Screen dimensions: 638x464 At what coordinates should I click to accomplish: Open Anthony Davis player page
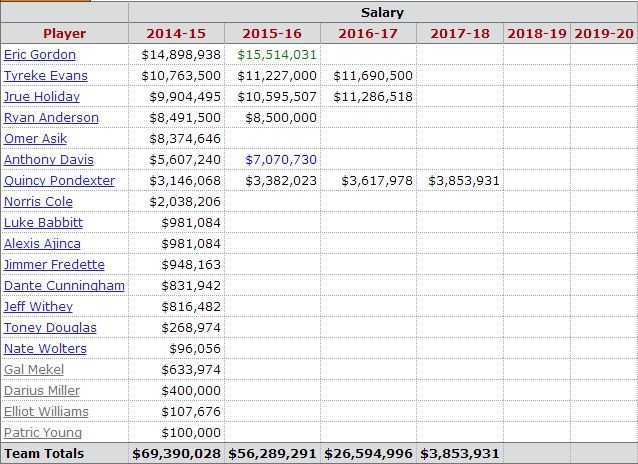click(49, 160)
